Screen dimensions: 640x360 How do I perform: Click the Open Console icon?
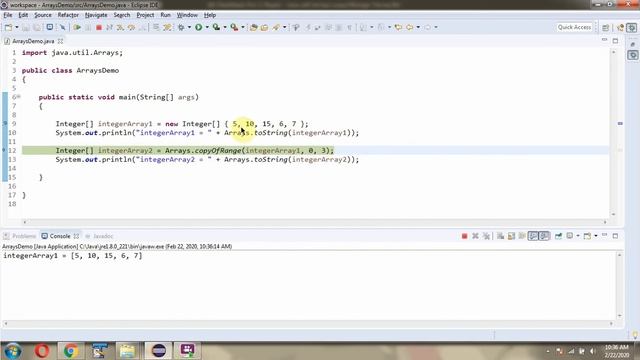click(588, 236)
